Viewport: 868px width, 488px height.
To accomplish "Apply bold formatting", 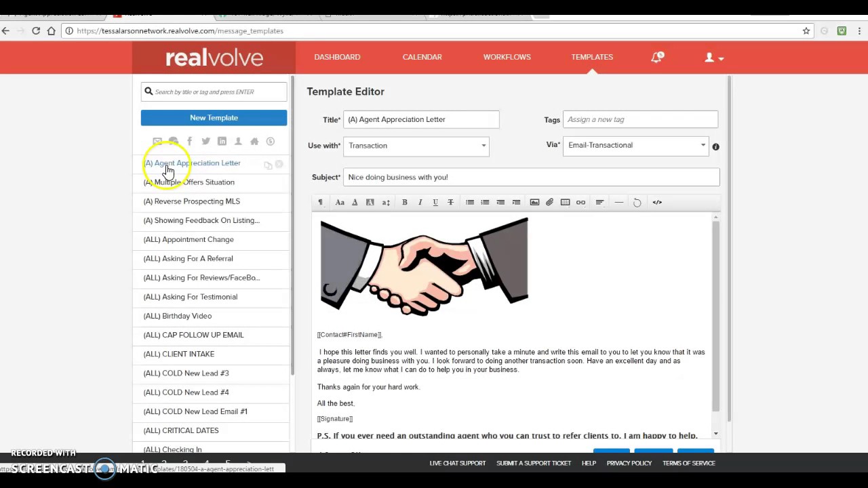I will (405, 202).
